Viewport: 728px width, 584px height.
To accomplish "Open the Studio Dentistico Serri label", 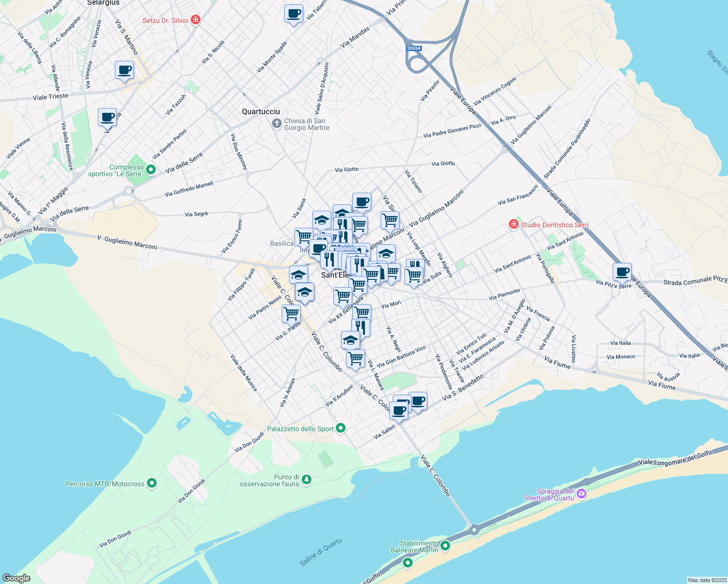I will [555, 225].
